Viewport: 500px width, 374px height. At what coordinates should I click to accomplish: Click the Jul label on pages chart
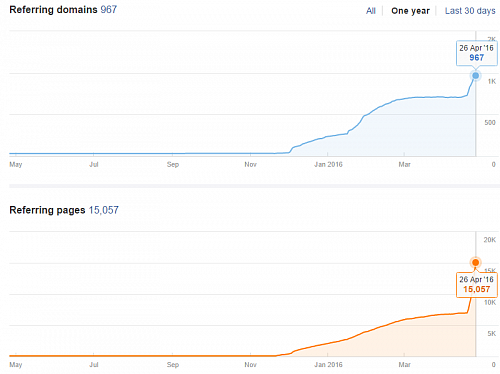pyautogui.click(x=94, y=365)
